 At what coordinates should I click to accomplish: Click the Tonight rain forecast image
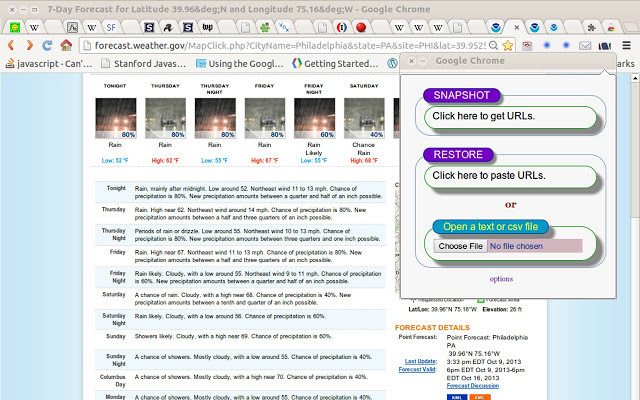click(115, 119)
